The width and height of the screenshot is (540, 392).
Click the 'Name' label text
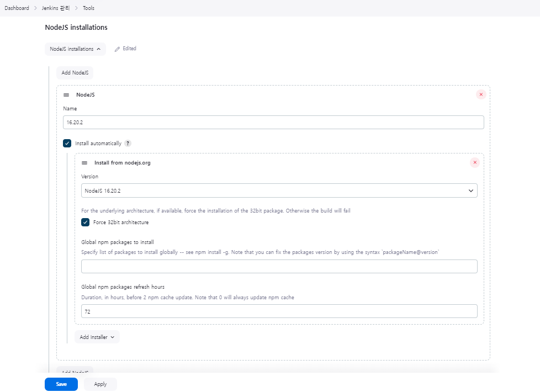coord(70,109)
